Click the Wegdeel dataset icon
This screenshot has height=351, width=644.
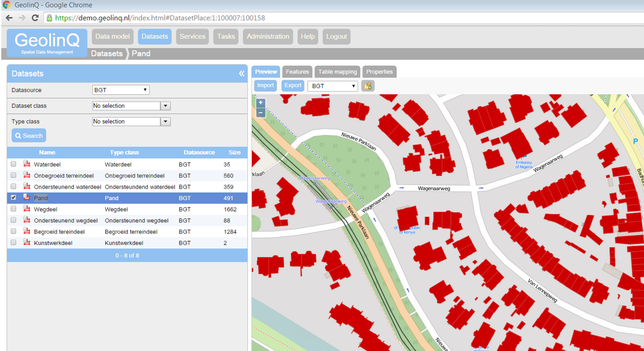pos(27,209)
